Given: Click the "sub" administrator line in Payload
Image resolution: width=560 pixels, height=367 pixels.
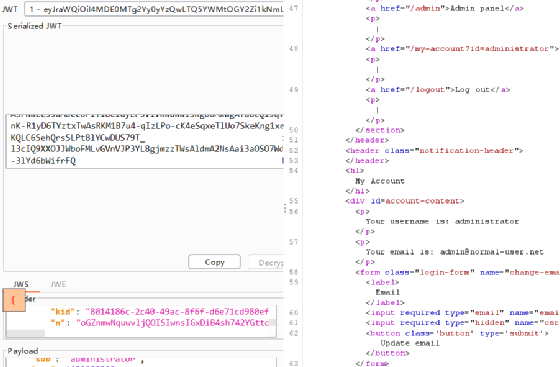Looking at the screenshot, I should (x=90, y=360).
